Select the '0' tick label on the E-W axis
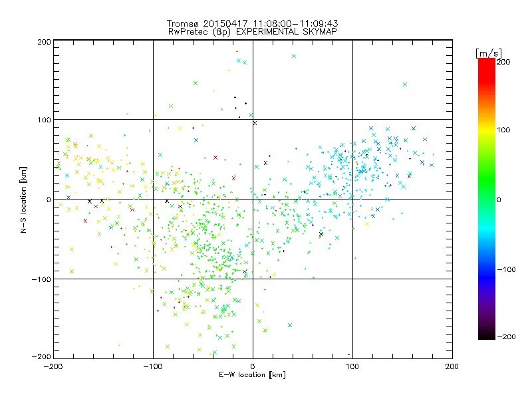The image size is (532, 399). [253, 366]
